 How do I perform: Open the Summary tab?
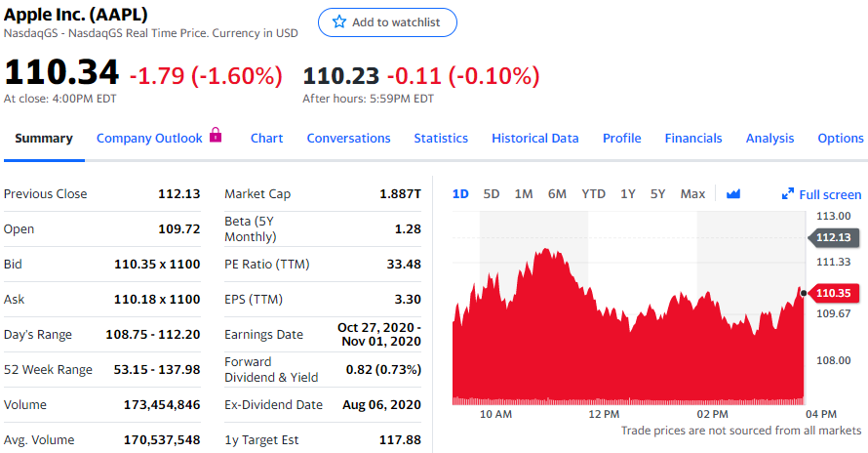click(x=44, y=138)
